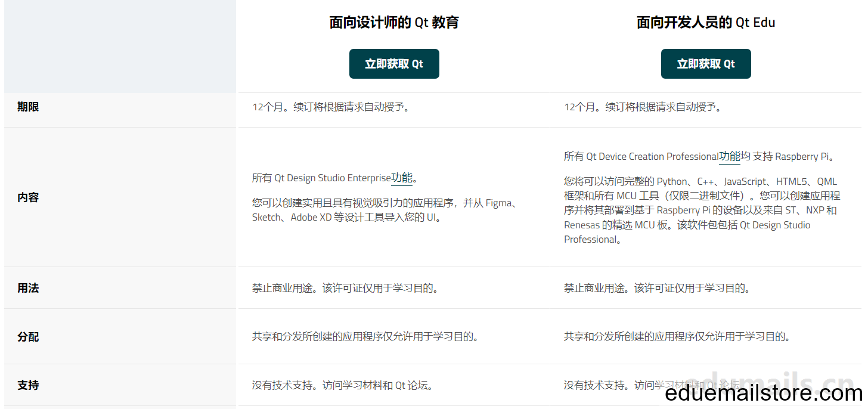
Task: Click 立即获取 Qt button under 面向开发人员的 Qt Edu
Action: [x=706, y=64]
